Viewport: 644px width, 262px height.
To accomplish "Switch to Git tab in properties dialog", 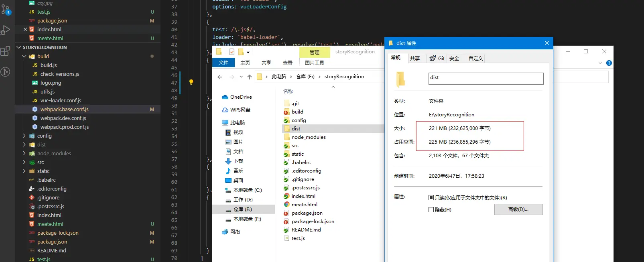I will [437, 58].
